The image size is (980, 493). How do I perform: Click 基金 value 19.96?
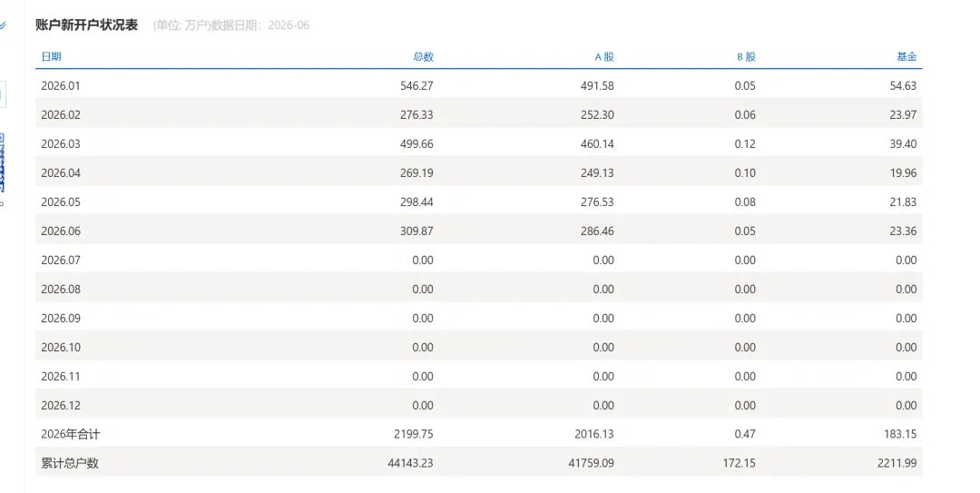click(903, 173)
